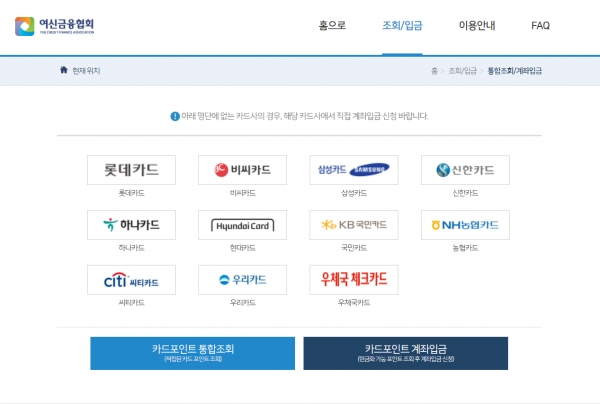
Task: Click the notice text about unlisted card companies
Action: point(305,116)
